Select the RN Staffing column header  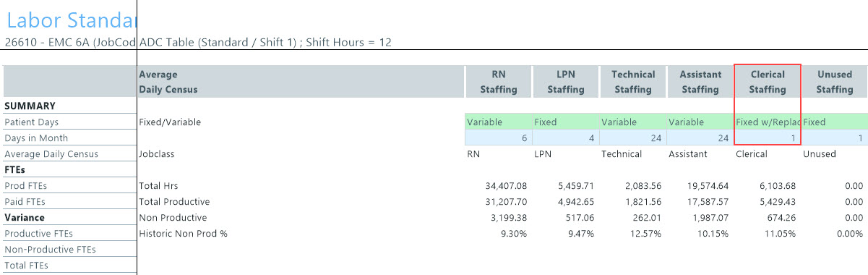pos(498,82)
